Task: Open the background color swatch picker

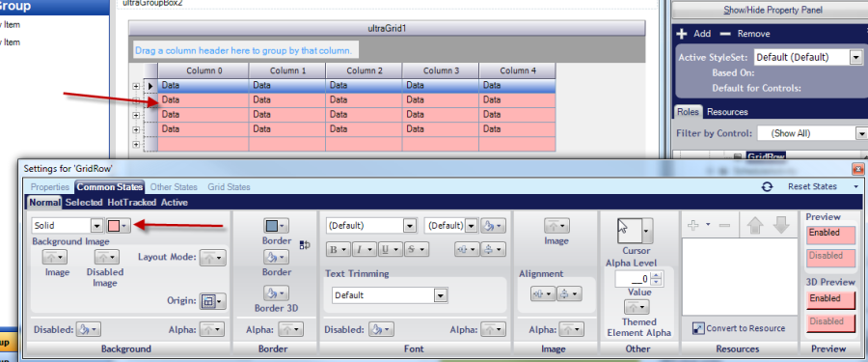Action: (119, 226)
